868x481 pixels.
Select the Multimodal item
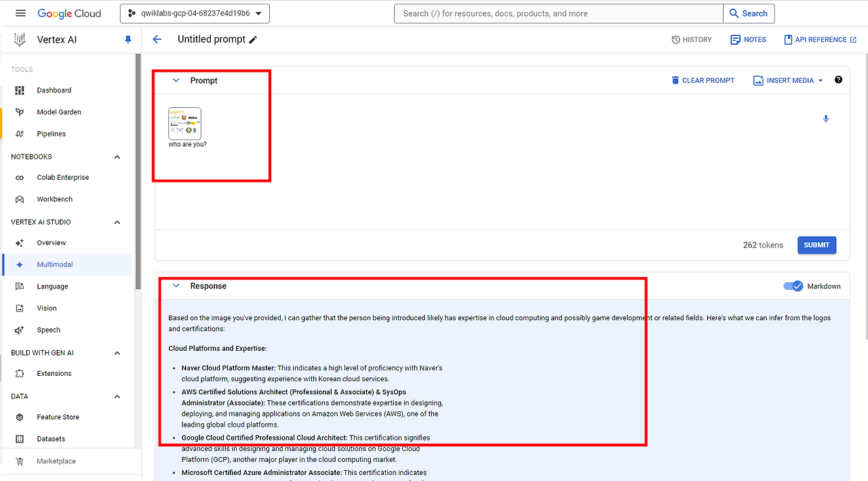click(x=68, y=265)
